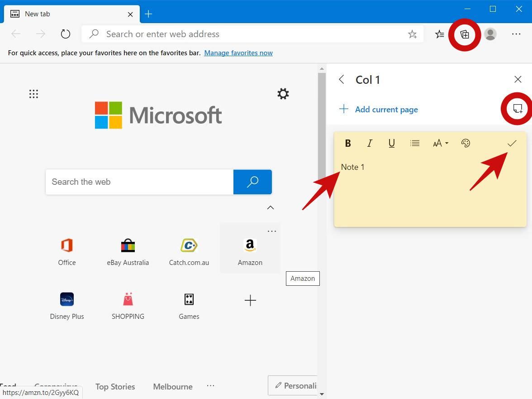532x399 pixels.
Task: Open the Collections toolbar button
Action: 465,34
